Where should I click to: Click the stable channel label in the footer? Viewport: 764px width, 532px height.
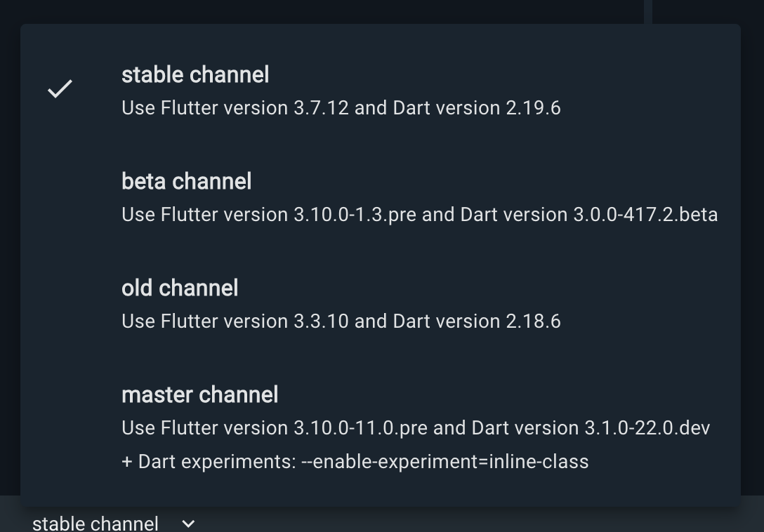(x=95, y=524)
